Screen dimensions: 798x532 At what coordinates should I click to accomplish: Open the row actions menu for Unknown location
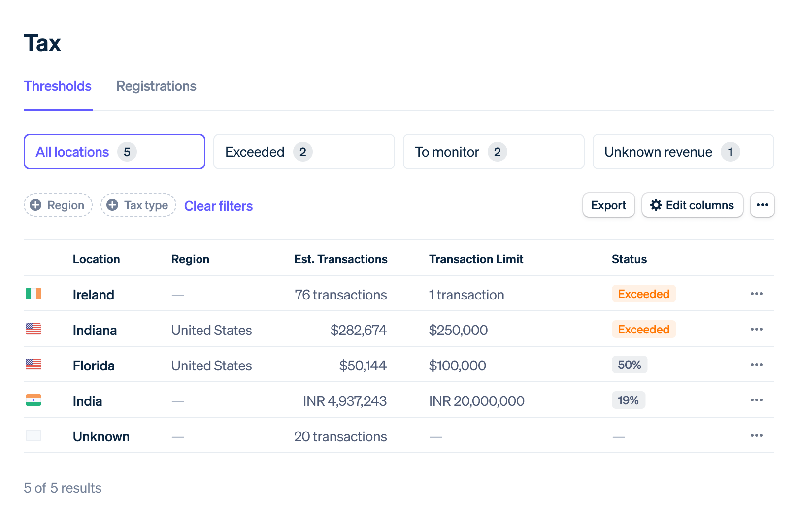click(x=757, y=435)
